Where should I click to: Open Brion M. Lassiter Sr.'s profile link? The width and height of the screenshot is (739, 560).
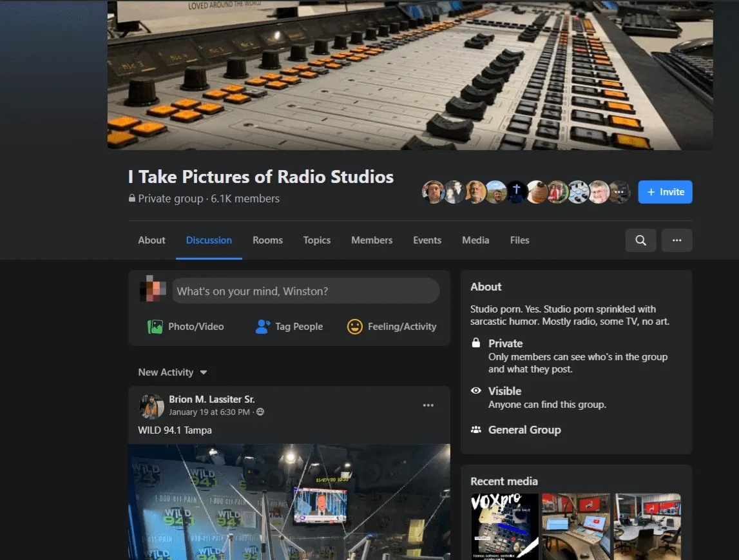tap(212, 399)
